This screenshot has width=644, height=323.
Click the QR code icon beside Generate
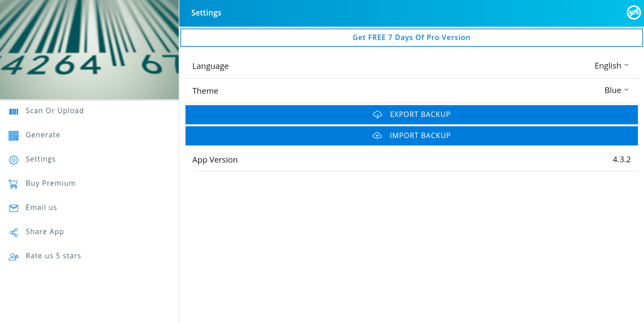tap(13, 136)
